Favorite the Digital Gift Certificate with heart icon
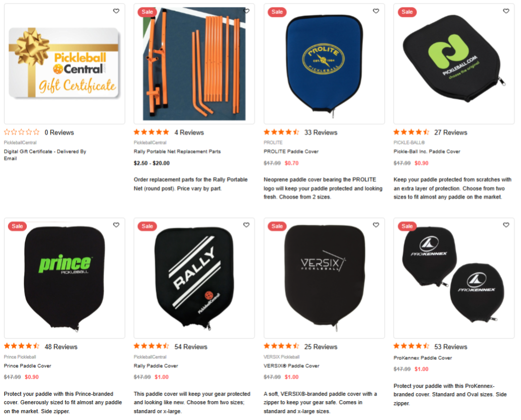521x420 pixels. pyautogui.click(x=116, y=11)
